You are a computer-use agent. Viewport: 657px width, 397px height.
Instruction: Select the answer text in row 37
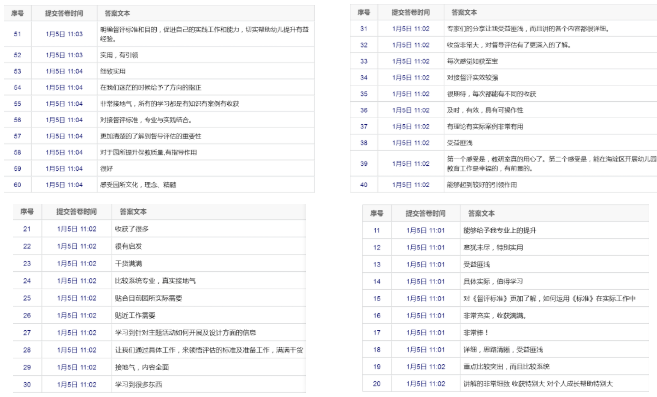pos(485,127)
